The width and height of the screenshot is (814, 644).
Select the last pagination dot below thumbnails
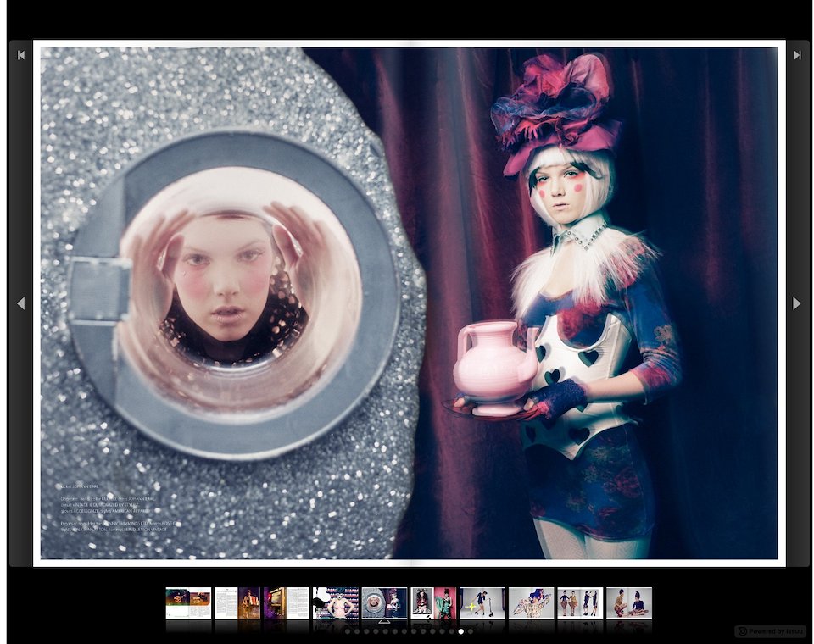[x=471, y=631]
